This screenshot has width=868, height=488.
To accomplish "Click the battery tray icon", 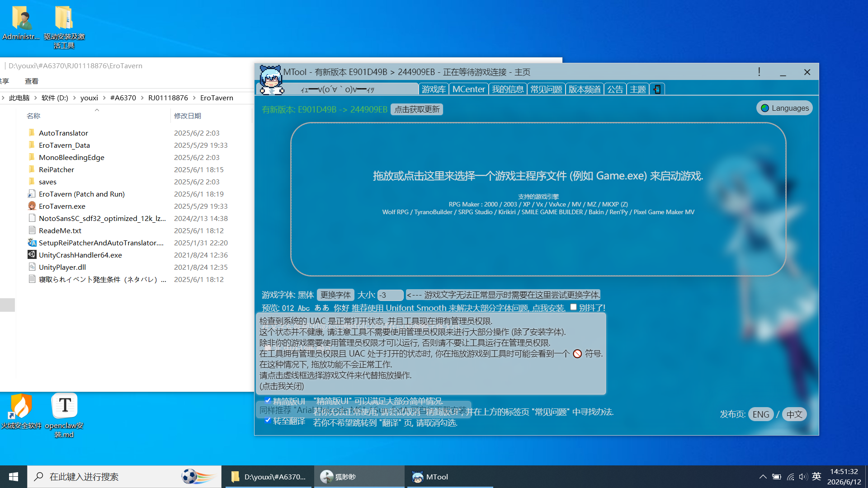I will (777, 477).
